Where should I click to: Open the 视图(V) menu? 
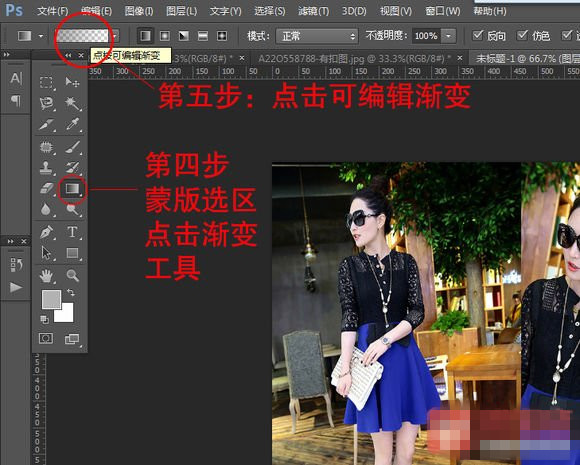[396, 11]
